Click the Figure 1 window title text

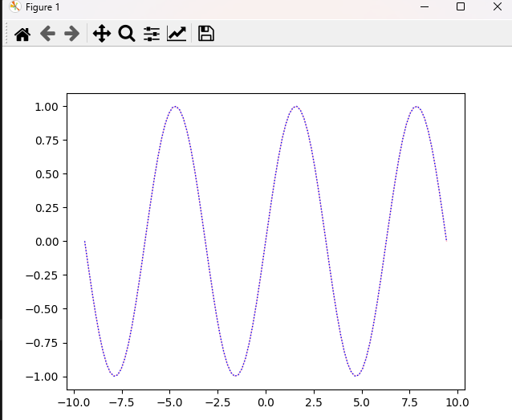43,7
